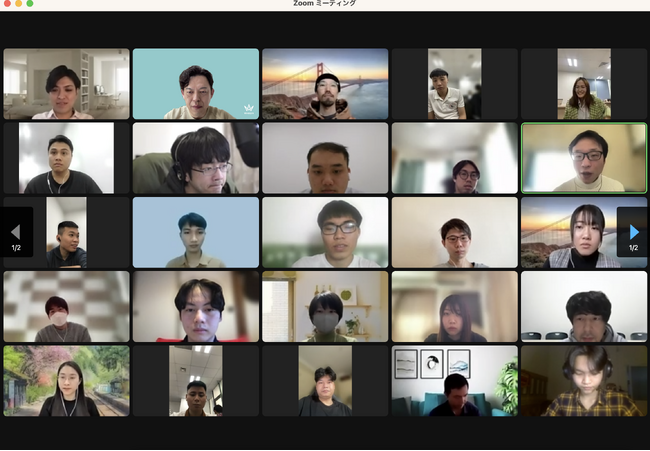
Task: Select the tile with yellow plaid shirt and headphones
Action: tap(584, 381)
